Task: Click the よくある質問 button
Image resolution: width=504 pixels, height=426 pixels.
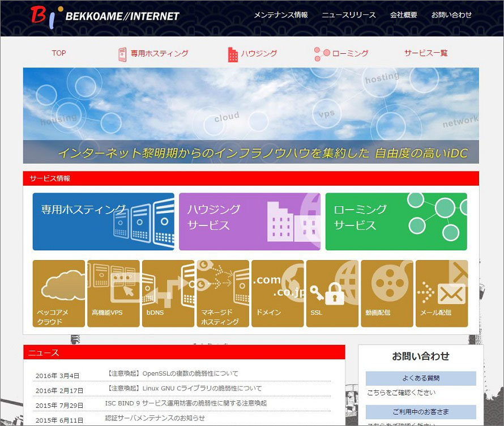Action: click(x=421, y=378)
